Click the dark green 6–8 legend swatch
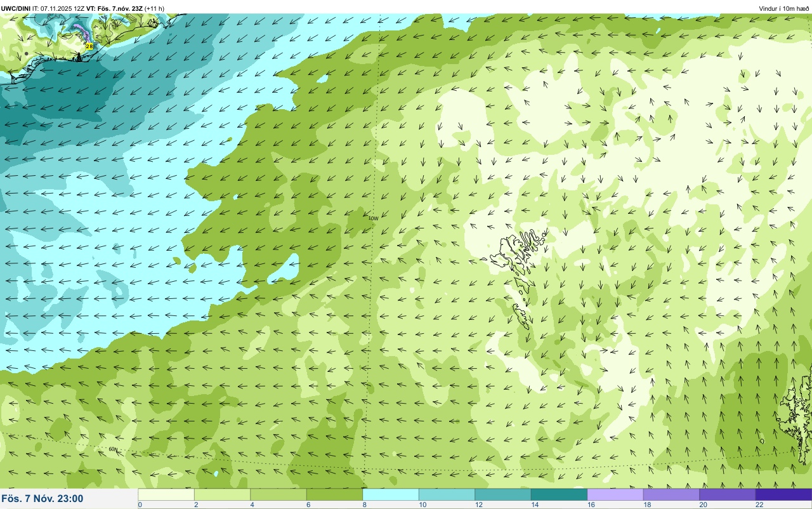 pos(334,494)
